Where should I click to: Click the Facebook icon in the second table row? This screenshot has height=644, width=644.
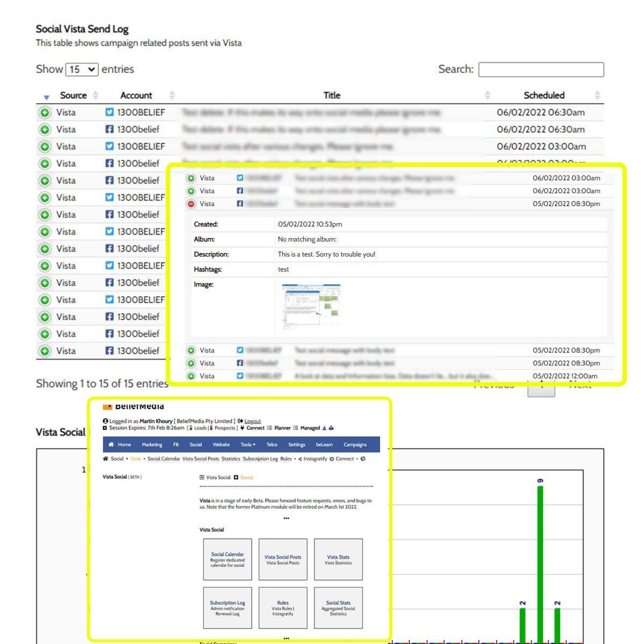[109, 129]
